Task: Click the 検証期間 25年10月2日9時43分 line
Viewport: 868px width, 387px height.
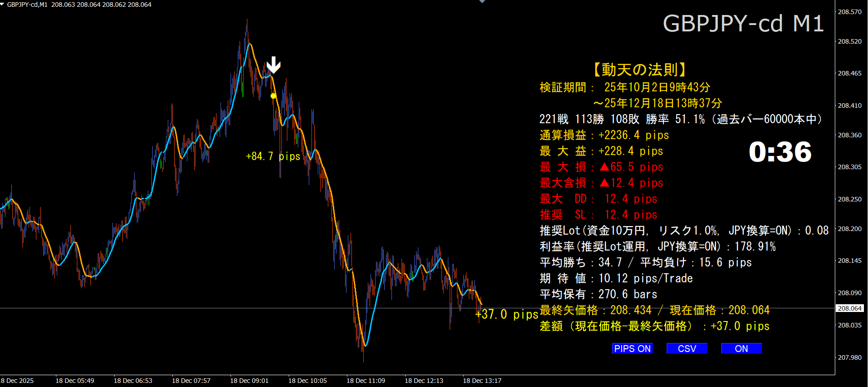Action: coord(625,87)
